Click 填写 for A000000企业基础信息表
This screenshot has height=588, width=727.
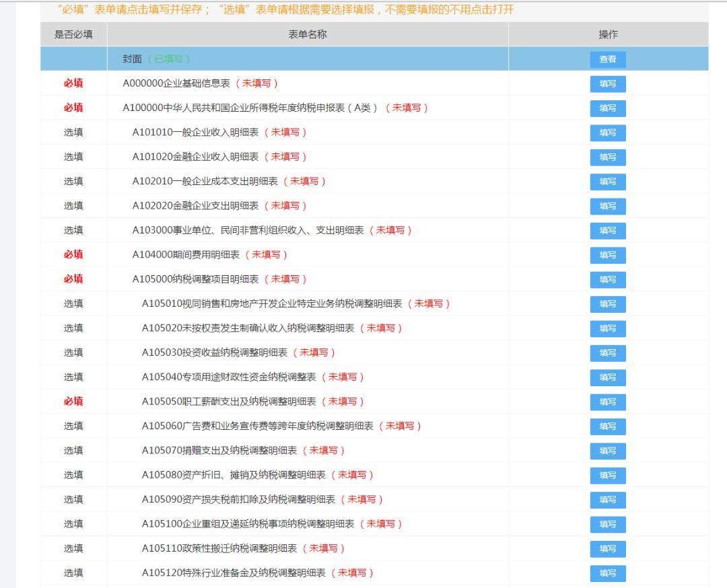pos(608,84)
